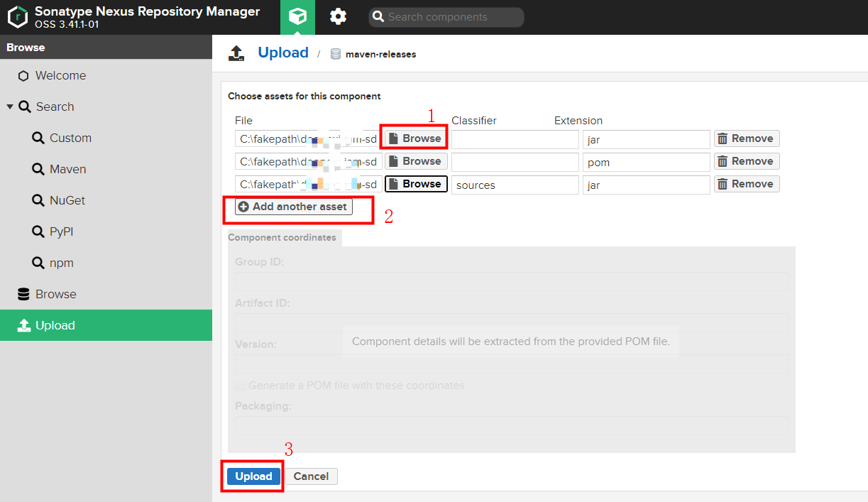868x502 pixels.
Task: Click 'Choose assets for this component' text
Action: [304, 96]
